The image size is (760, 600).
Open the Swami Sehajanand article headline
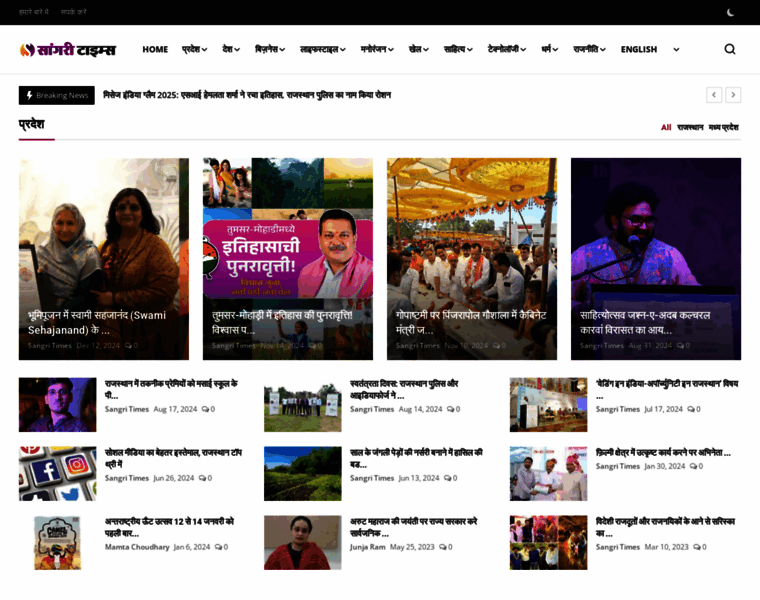97,322
